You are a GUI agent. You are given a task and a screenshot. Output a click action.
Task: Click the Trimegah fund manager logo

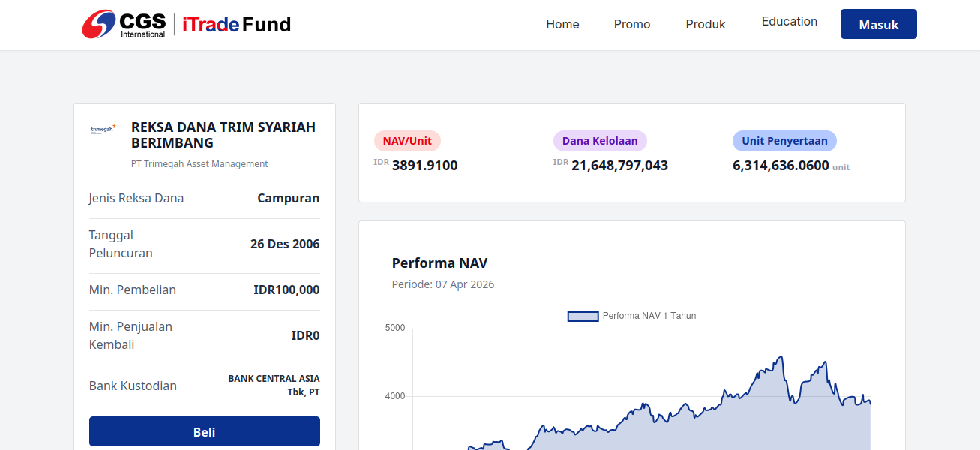(103, 130)
